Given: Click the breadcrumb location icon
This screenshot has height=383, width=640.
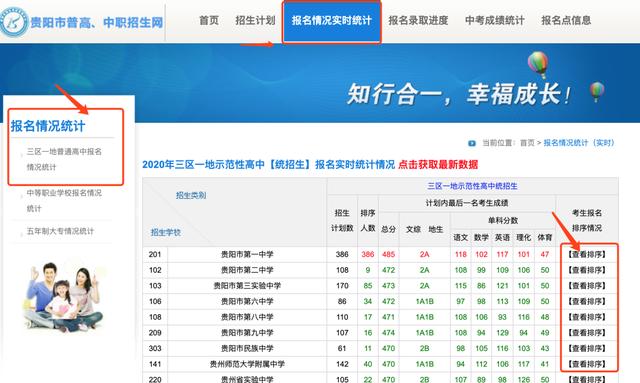Looking at the screenshot, I should 472,143.
